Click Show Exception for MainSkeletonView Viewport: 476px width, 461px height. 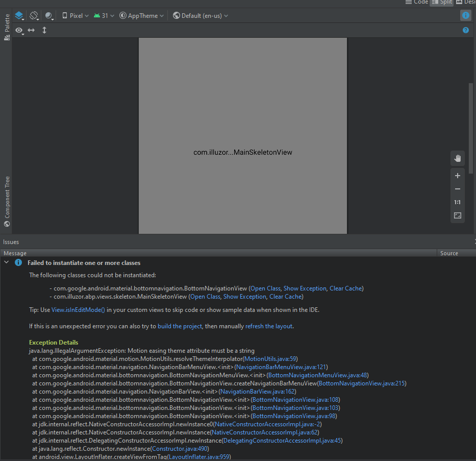245,297
